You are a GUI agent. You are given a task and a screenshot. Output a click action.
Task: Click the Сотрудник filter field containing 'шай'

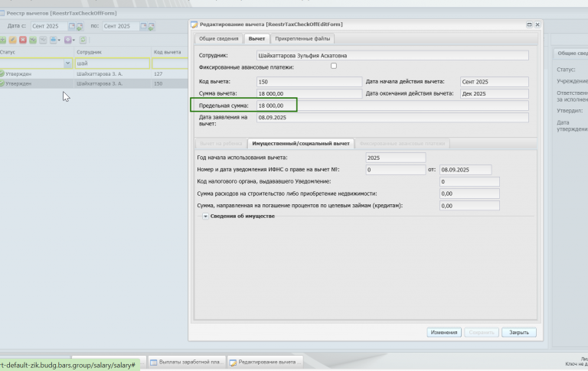pyautogui.click(x=113, y=63)
